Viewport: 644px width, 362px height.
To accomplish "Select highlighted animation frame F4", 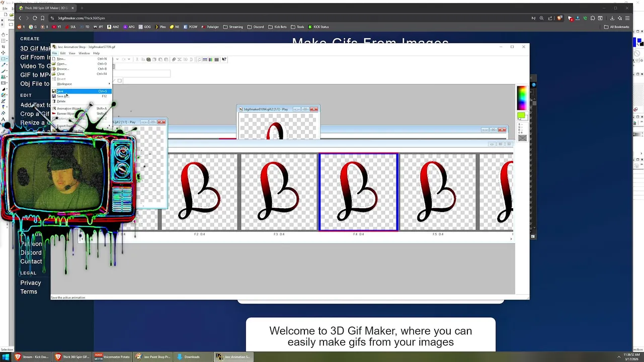I will 358,192.
